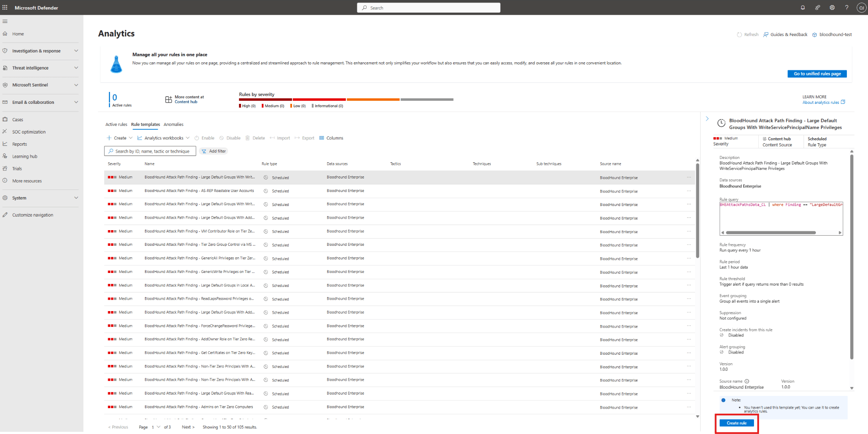
Task: Click the bloodhound-test workspace icon
Action: (x=815, y=35)
